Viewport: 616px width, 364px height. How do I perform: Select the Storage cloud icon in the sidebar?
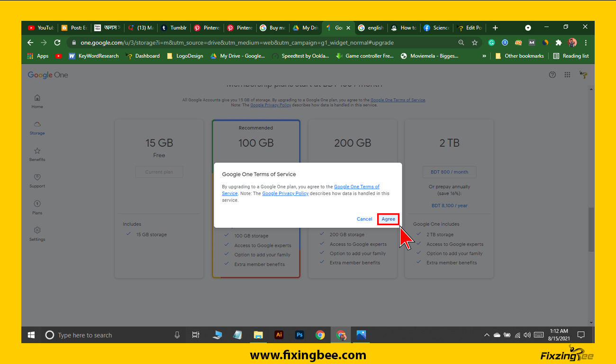pos(37,124)
